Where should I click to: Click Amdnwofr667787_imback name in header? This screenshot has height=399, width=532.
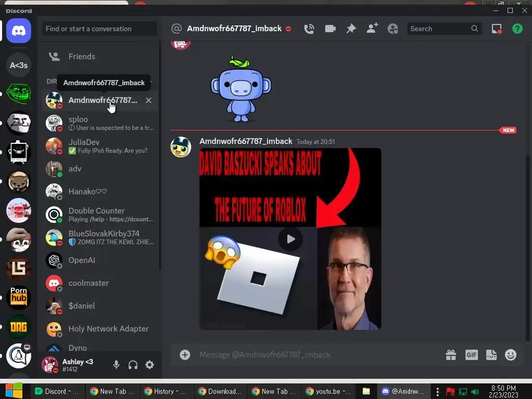coord(234,29)
